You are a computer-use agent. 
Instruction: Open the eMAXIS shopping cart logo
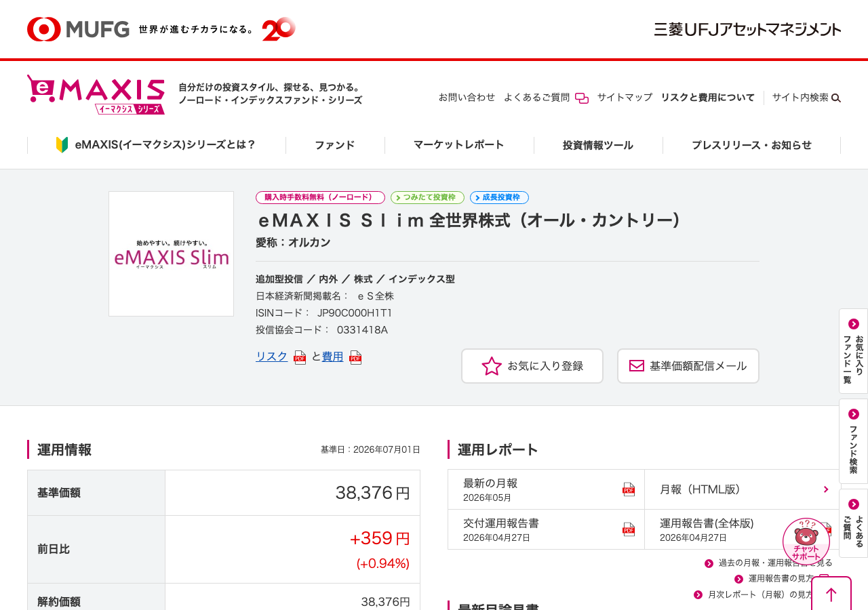[x=96, y=94]
